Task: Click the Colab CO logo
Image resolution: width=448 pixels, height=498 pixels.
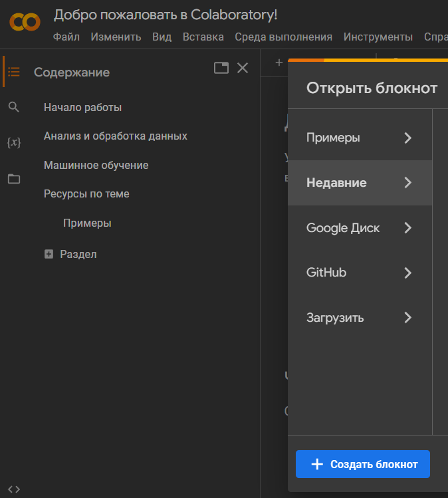Action: [25, 22]
